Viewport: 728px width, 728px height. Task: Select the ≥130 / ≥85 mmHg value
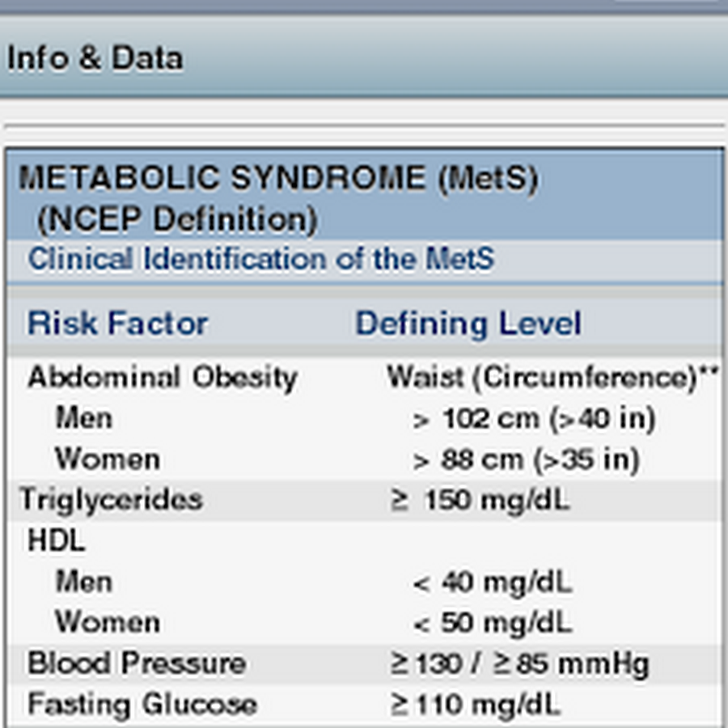pos(519,664)
